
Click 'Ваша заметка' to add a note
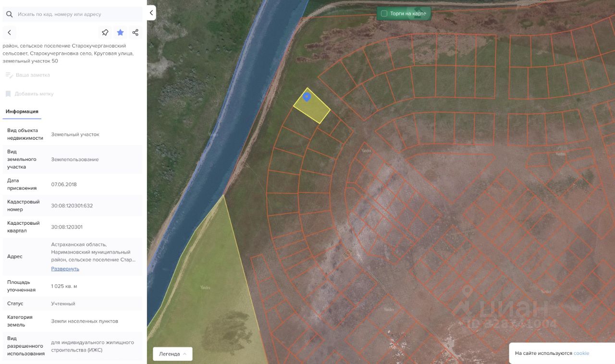coord(33,75)
